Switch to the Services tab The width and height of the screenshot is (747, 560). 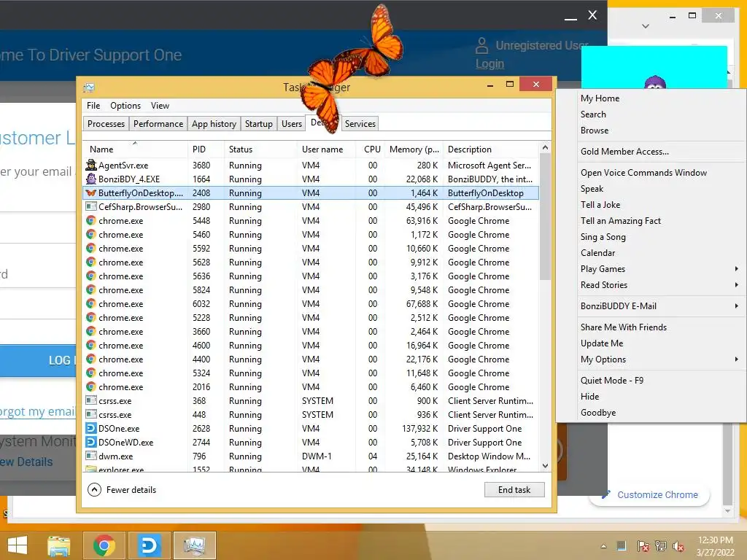360,124
